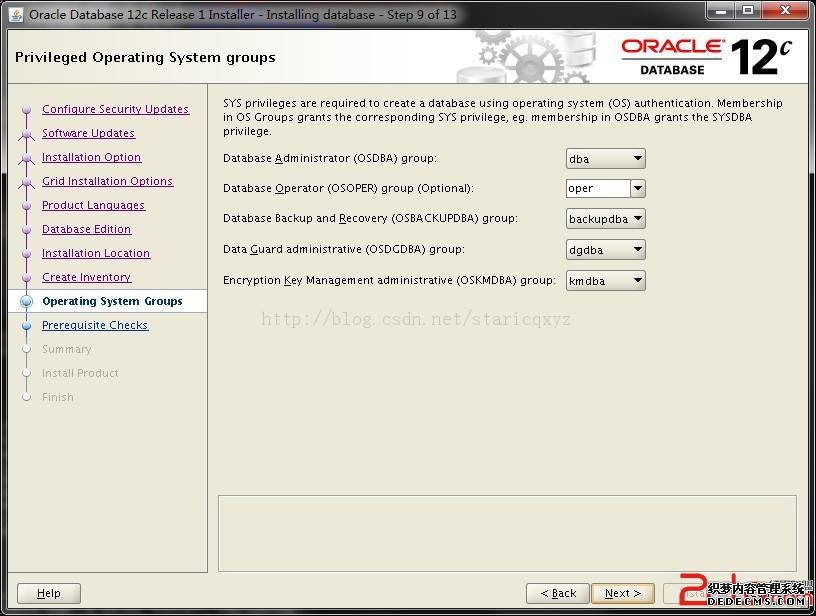The width and height of the screenshot is (816, 616).
Task: Open the OSKMDBA group dropdown
Action: pos(606,281)
